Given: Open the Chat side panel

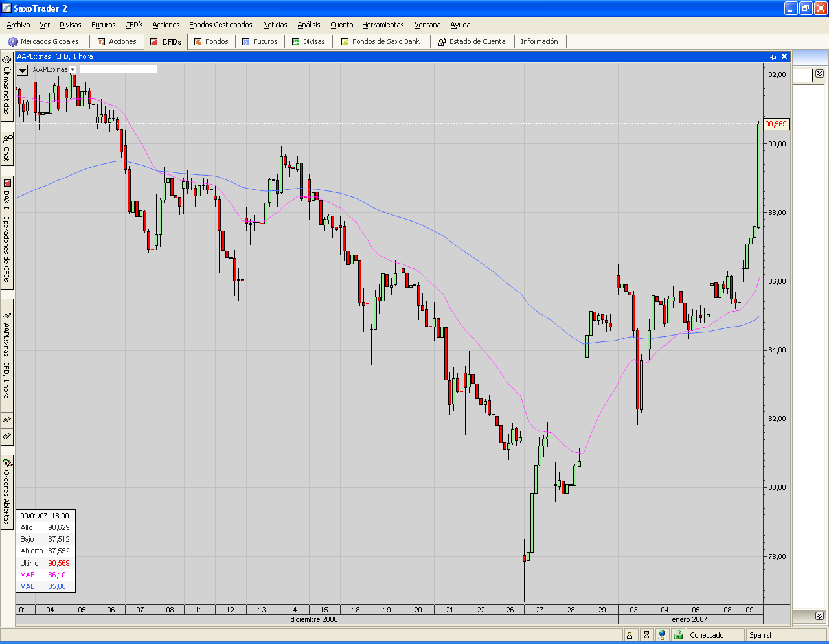Looking at the screenshot, I should [6, 148].
